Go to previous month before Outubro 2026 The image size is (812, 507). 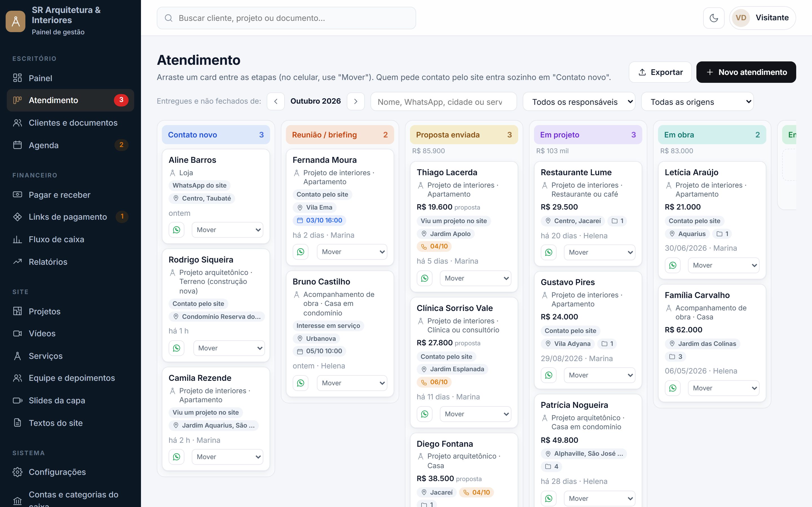tap(276, 101)
